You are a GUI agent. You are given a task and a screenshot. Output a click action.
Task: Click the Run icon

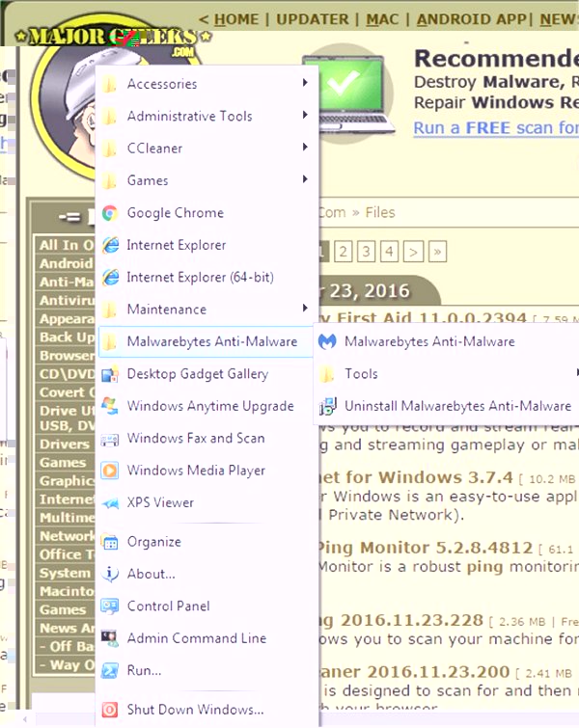(x=110, y=671)
